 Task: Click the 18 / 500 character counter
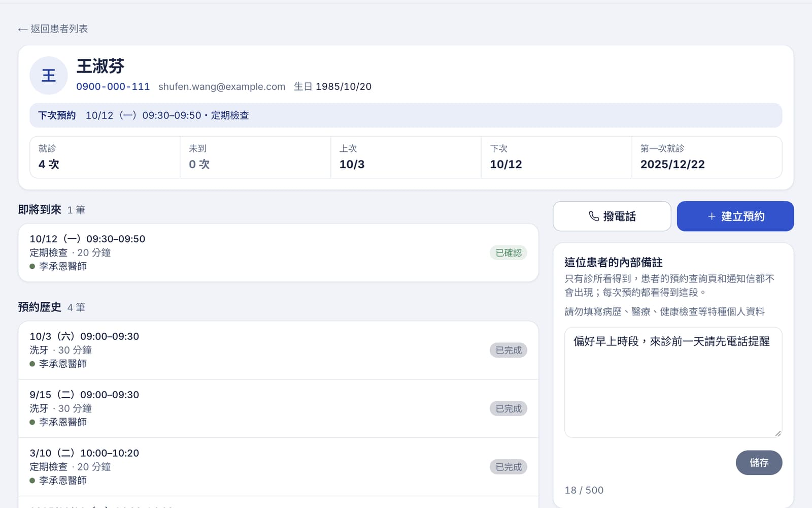pyautogui.click(x=584, y=490)
